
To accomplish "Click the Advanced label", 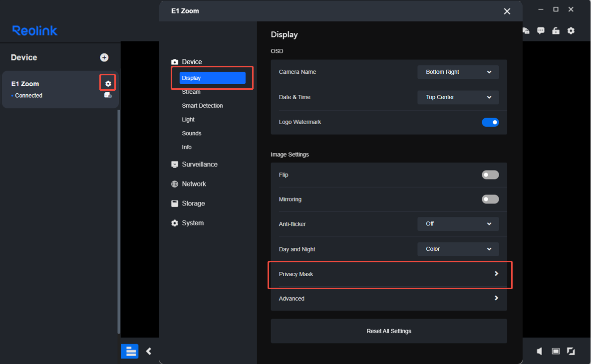I will tap(292, 299).
